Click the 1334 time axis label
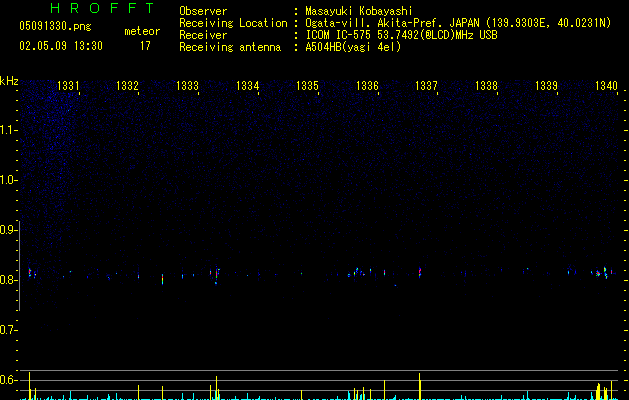Image resolution: width=629 pixels, height=400 pixels. pos(248,86)
